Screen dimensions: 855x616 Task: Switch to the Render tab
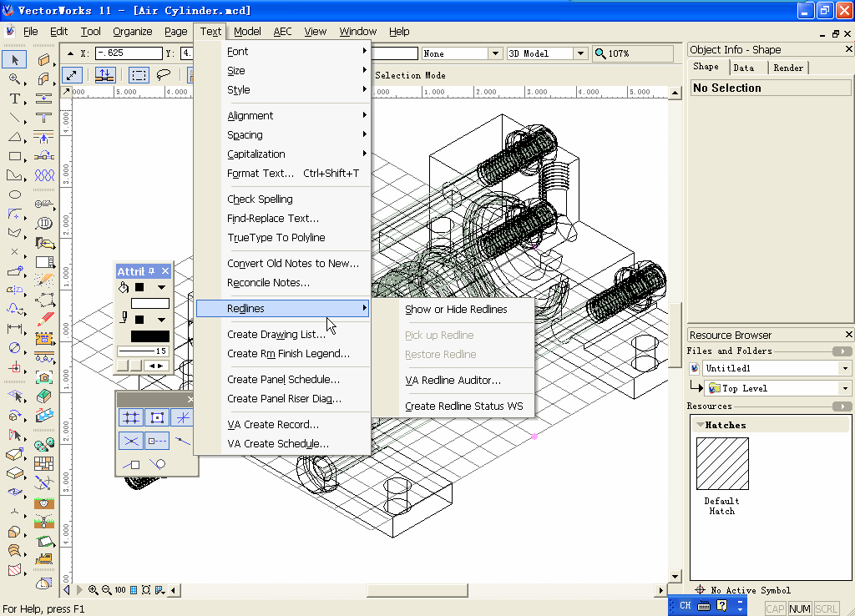788,68
